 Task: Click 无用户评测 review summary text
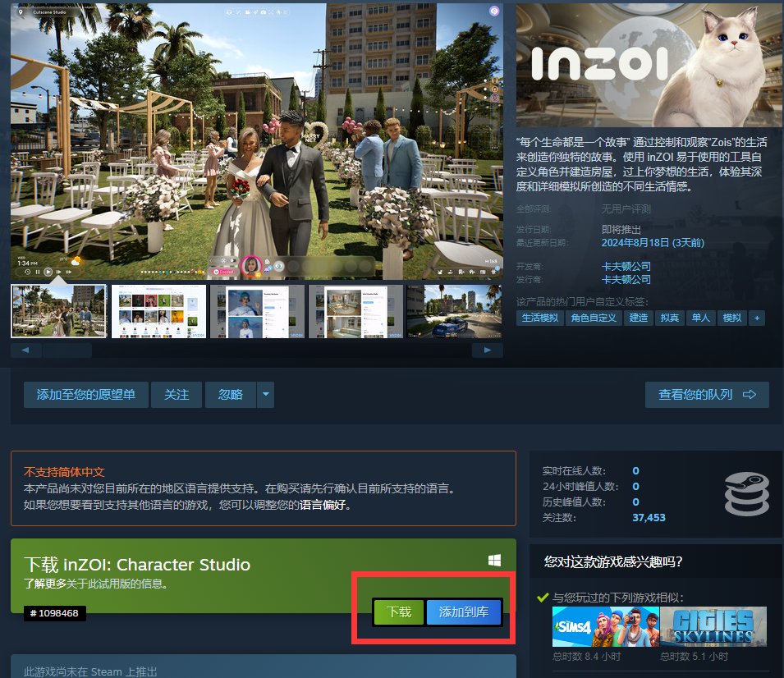pos(626,209)
